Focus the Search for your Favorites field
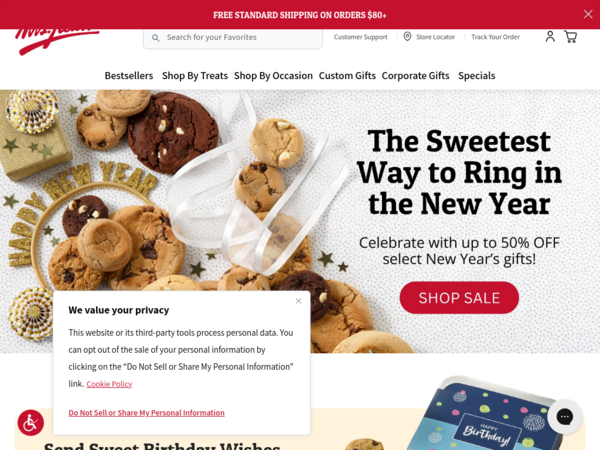Image resolution: width=600 pixels, height=450 pixels. pyautogui.click(x=233, y=38)
